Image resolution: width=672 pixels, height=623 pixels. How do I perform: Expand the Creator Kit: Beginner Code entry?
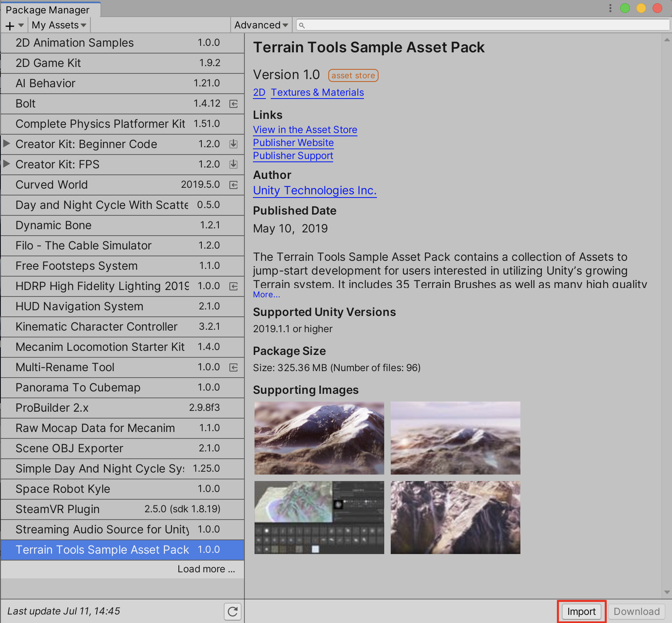7,144
